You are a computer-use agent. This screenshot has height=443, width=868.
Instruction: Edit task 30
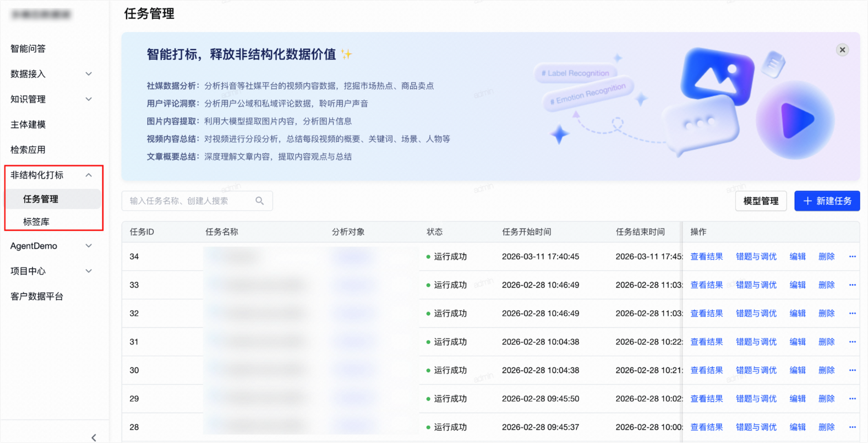pyautogui.click(x=798, y=370)
